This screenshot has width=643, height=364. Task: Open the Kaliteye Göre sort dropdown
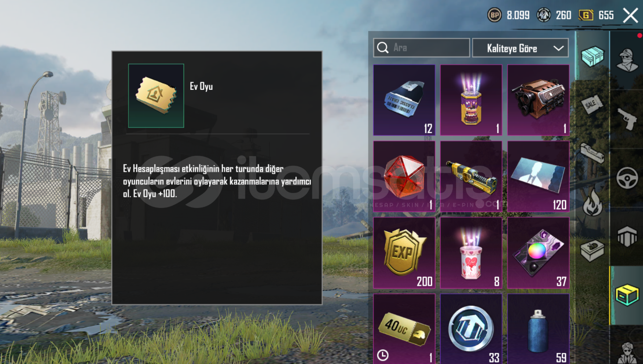(521, 48)
